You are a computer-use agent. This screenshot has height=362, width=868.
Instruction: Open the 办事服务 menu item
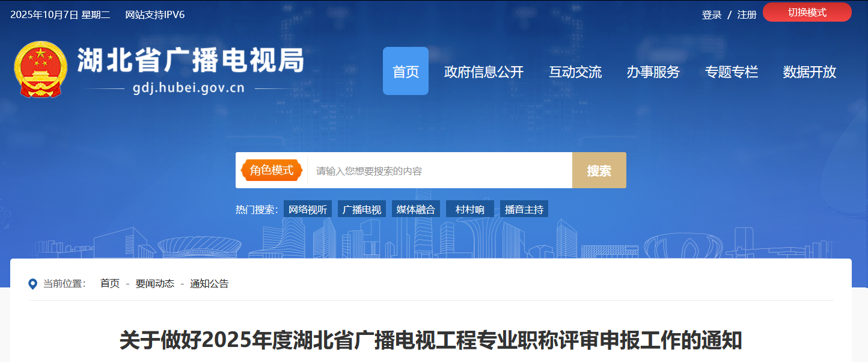click(653, 72)
